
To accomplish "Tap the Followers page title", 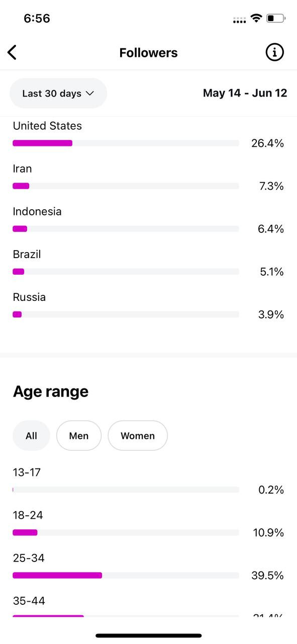I will pos(148,53).
